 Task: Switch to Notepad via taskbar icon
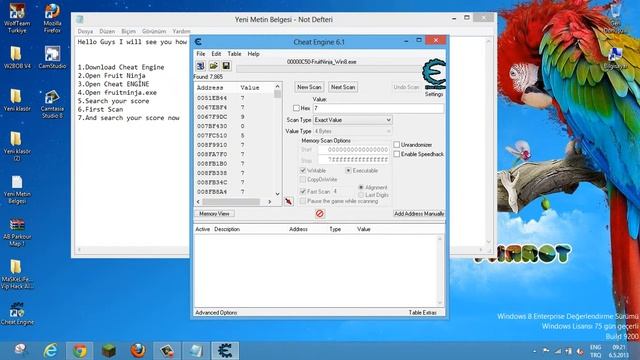(x=196, y=351)
